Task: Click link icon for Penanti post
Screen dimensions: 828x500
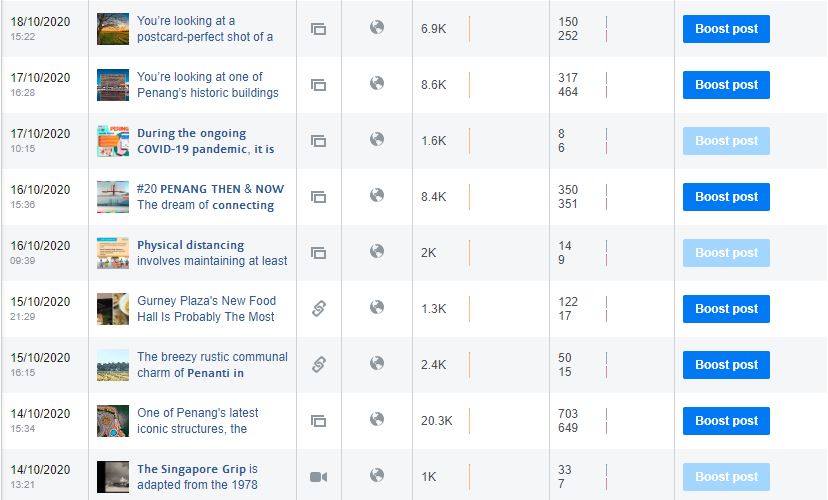Action: pyautogui.click(x=318, y=364)
